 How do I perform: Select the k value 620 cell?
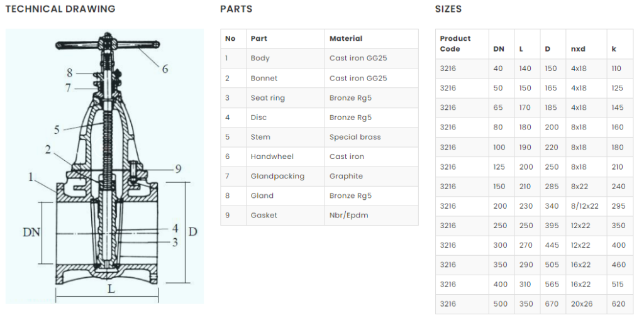tap(618, 304)
